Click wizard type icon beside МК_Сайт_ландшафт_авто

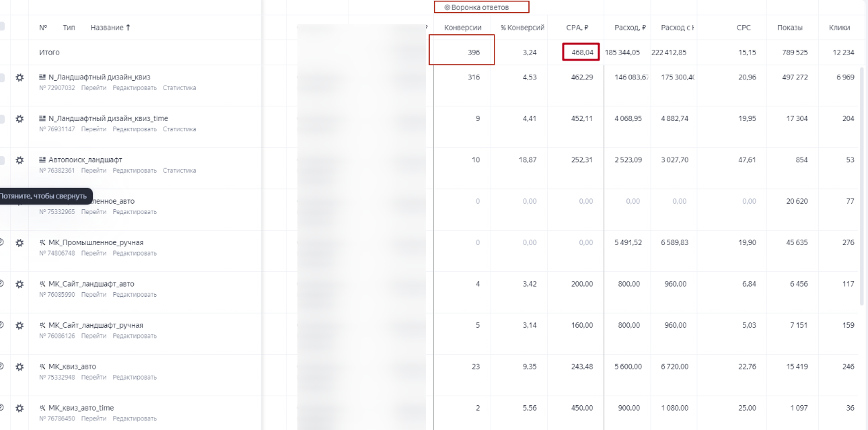coord(42,284)
